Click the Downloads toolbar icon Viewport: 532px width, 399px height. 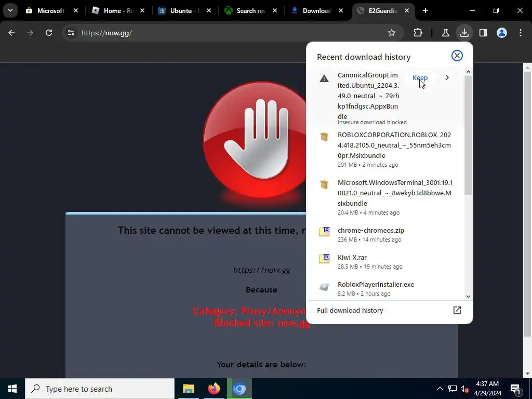(x=464, y=33)
